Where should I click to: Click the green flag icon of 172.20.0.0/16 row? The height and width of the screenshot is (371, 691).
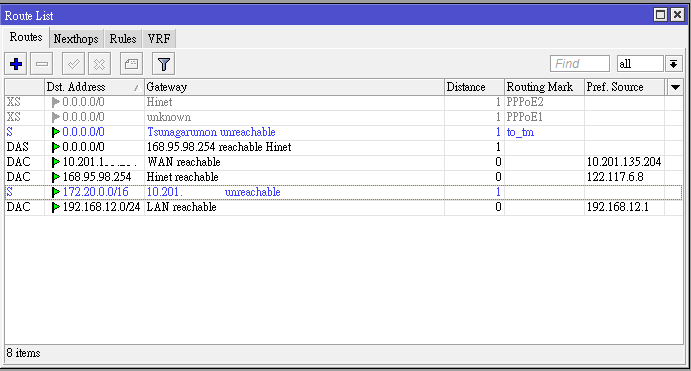56,192
